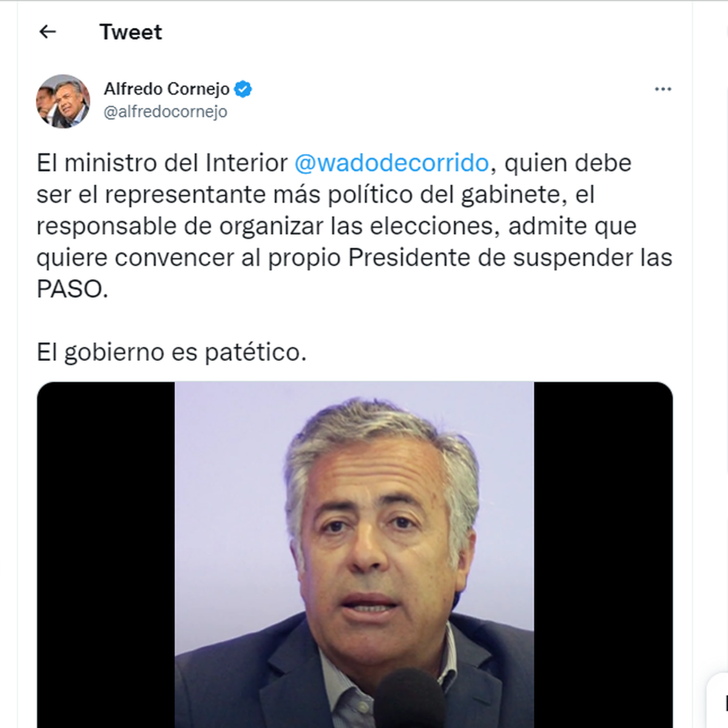This screenshot has width=728, height=728.
Task: Select the "El gobierno es patético." line
Action: pos(172,352)
